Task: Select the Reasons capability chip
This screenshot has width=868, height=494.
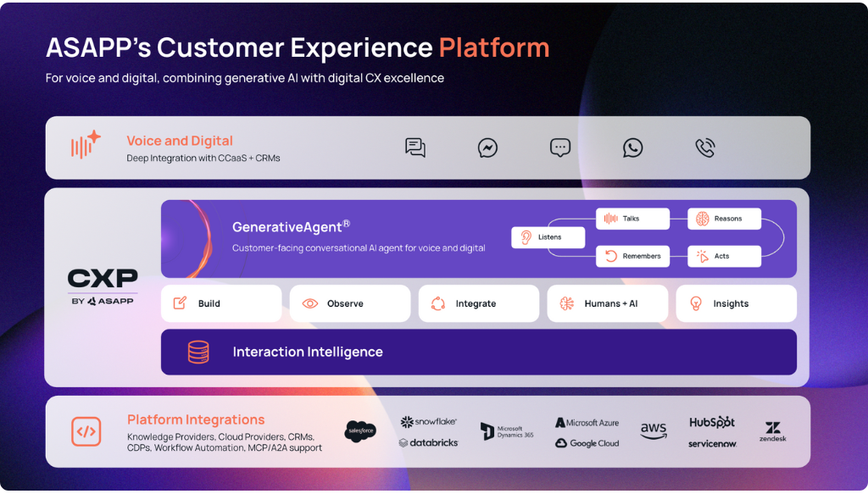Action: coord(725,219)
